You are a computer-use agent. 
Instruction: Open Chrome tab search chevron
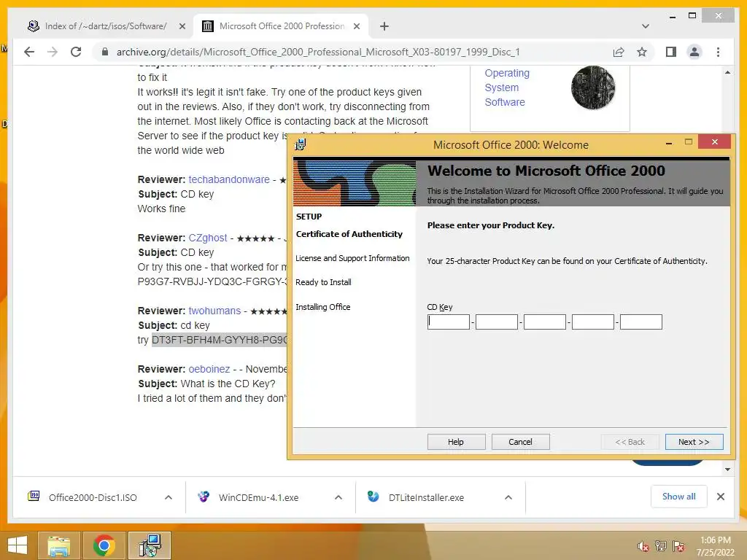pyautogui.click(x=646, y=26)
